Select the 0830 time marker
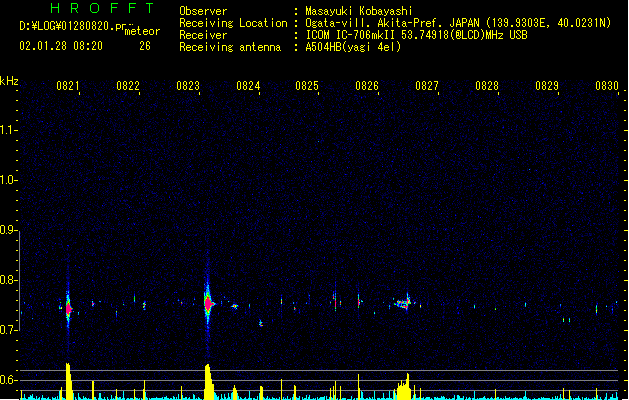 point(607,86)
